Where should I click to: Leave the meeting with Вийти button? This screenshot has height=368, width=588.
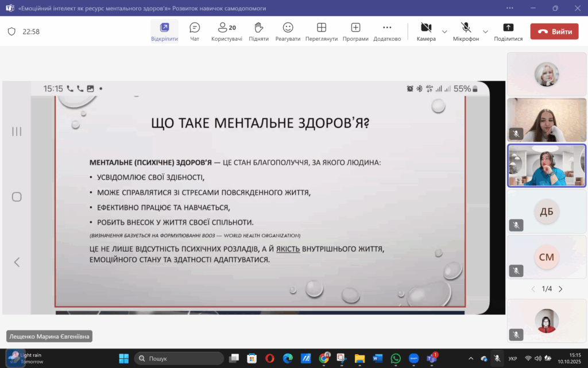coord(554,32)
